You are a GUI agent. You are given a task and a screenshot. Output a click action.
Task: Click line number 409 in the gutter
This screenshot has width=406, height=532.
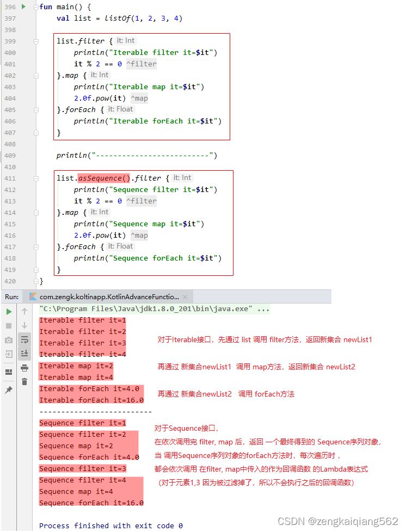(10, 156)
